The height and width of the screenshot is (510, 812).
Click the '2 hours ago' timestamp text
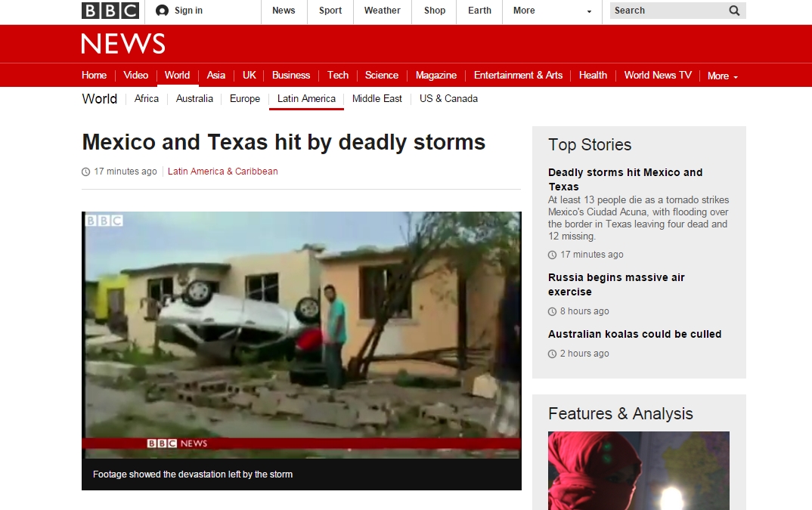click(x=584, y=354)
